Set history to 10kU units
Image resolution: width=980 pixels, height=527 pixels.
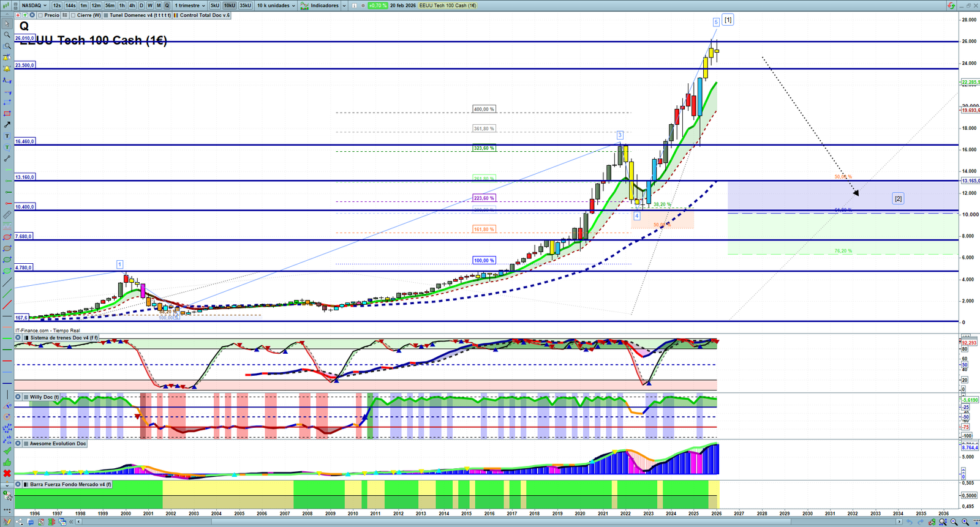[229, 6]
